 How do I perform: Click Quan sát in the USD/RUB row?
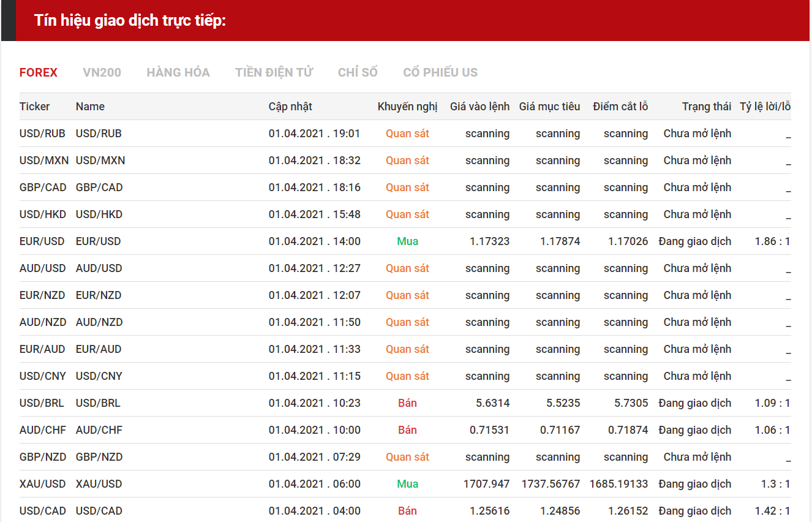tap(407, 134)
